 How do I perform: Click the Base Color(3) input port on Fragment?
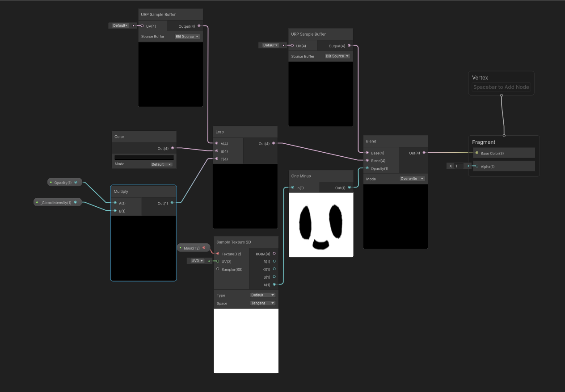(478, 153)
